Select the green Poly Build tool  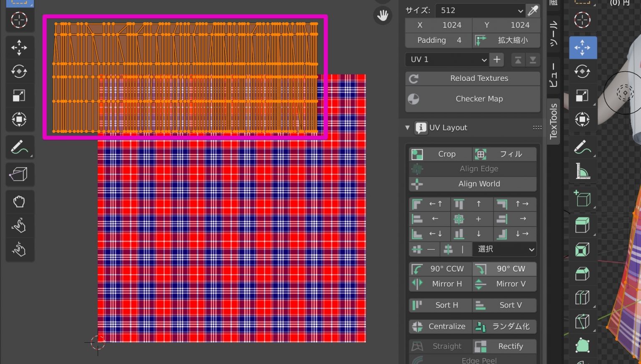583,345
